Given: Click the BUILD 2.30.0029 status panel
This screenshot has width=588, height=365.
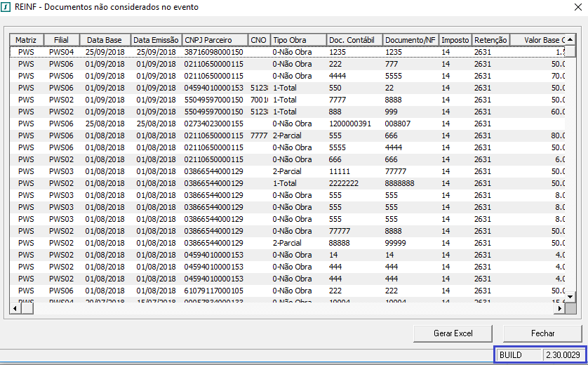Looking at the screenshot, I should 539,355.
